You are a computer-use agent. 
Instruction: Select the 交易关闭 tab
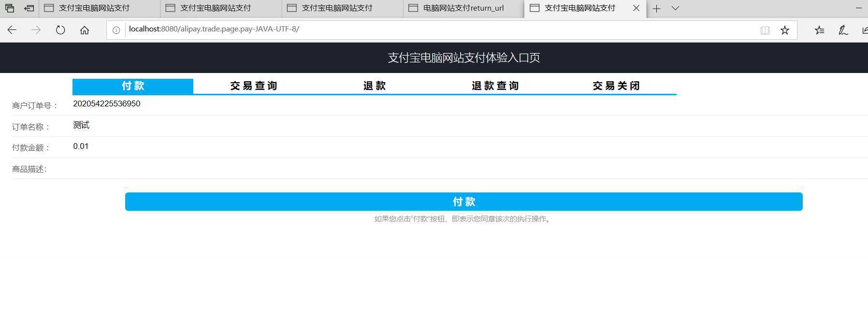[616, 86]
